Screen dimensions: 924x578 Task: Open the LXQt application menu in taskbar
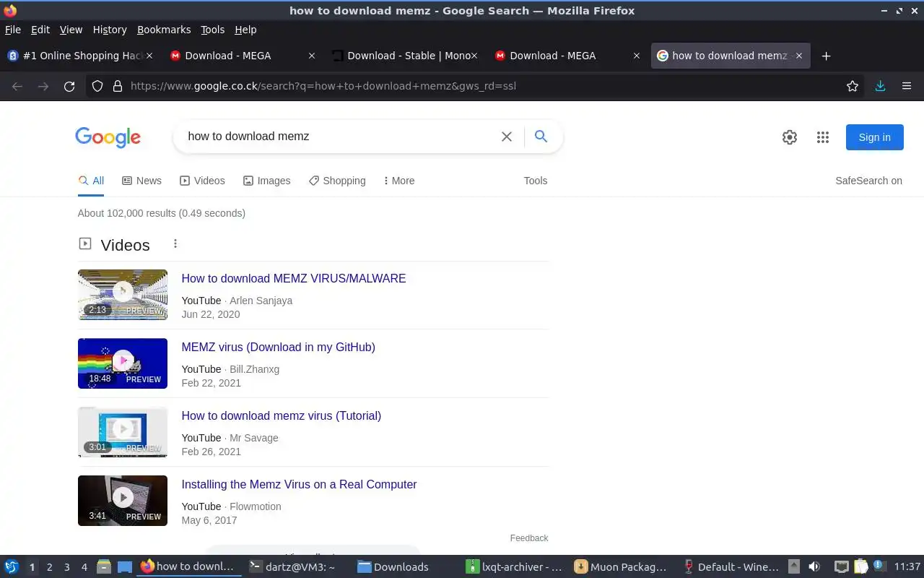[x=12, y=566]
